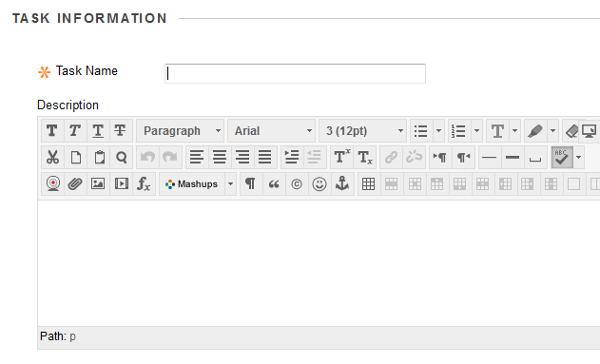Insert a file with the paperclip icon
This screenshot has width=600, height=364.
[75, 184]
